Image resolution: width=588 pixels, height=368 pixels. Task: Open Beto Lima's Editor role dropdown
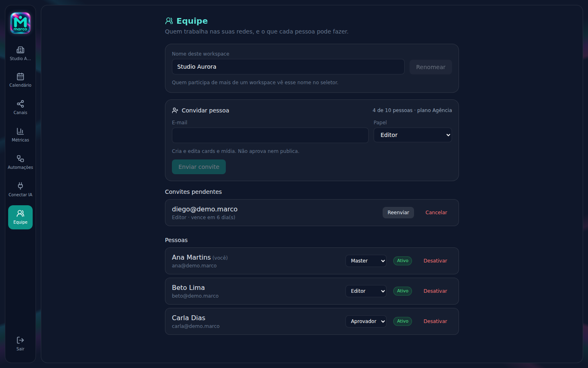click(366, 291)
